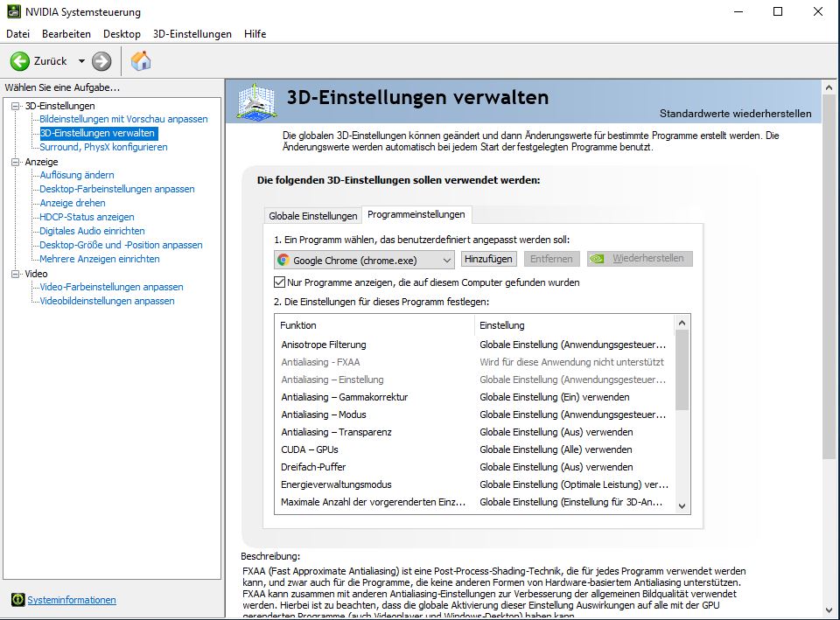Screen dimensions: 840x620
Task: Open Anzeige drehen task
Action: tap(73, 202)
